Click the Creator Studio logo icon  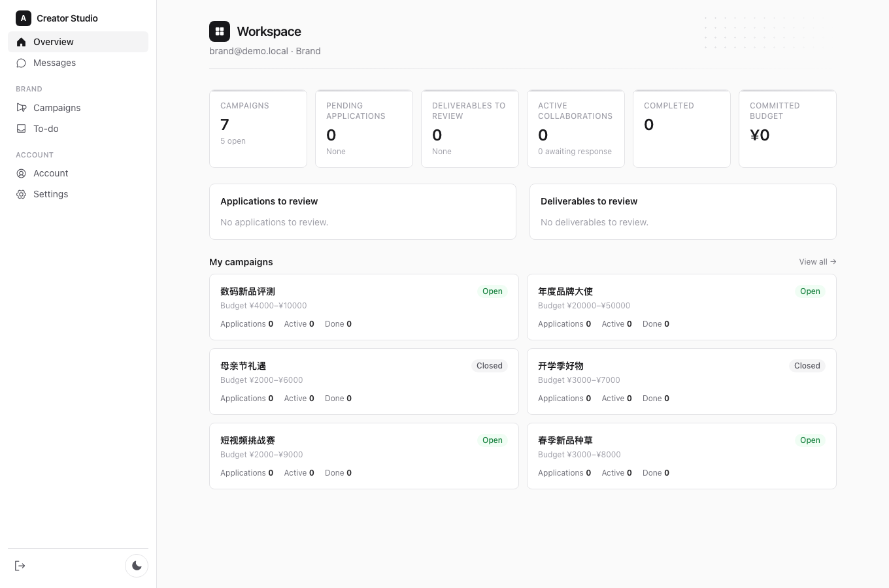tap(24, 18)
